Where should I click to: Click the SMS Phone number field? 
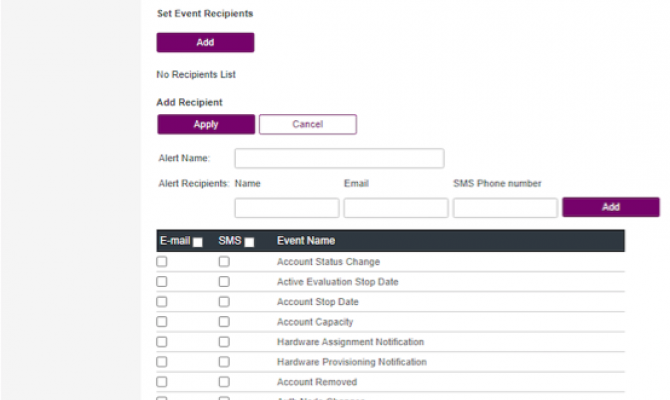[x=505, y=208]
